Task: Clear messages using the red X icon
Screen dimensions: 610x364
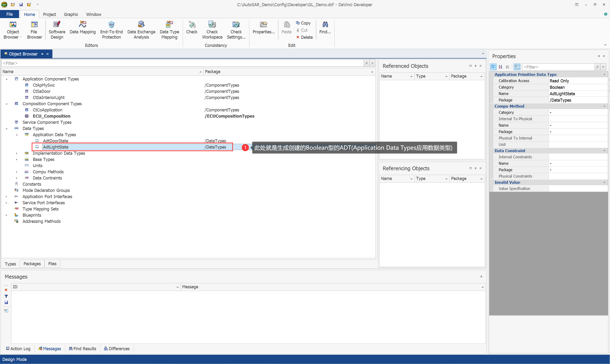Action: click(x=6, y=290)
